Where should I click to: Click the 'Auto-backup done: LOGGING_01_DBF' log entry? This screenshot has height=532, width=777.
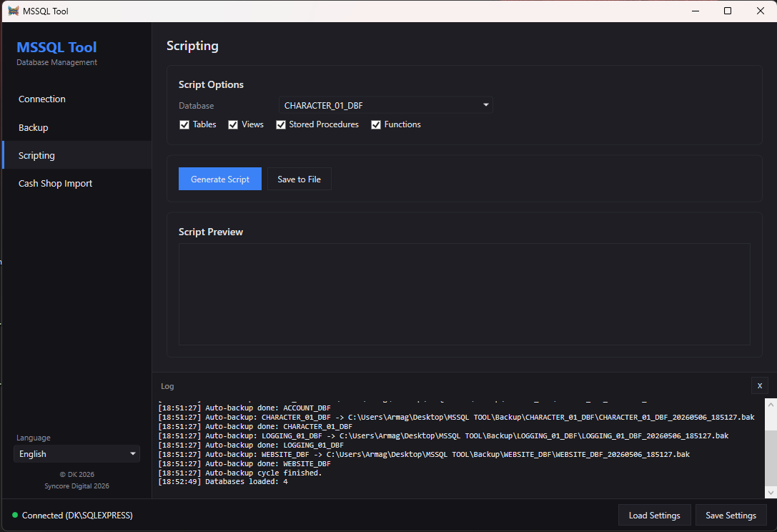pos(251,445)
